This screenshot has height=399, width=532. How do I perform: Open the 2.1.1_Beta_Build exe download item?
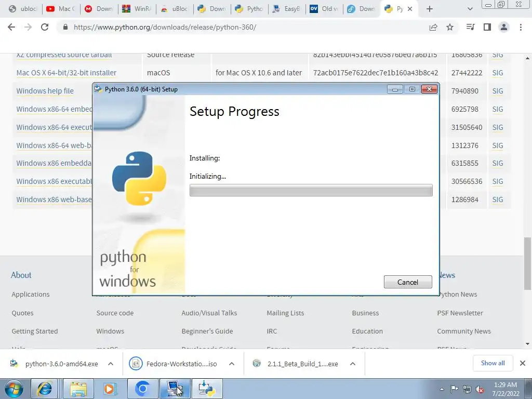(x=295, y=364)
